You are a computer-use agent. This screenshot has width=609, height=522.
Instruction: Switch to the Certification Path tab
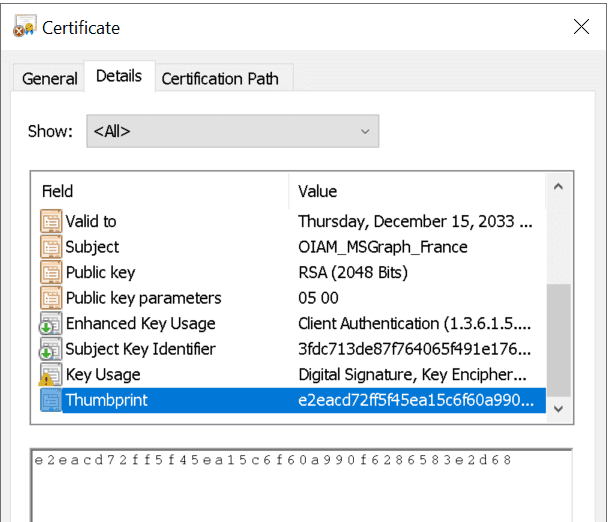point(220,78)
